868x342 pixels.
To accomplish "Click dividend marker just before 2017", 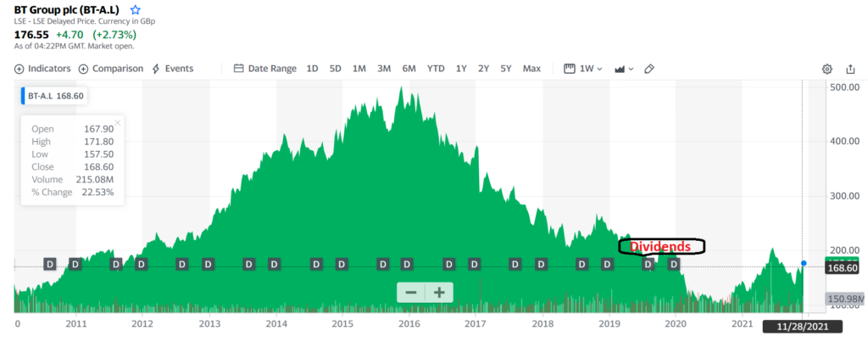I will click(x=474, y=264).
